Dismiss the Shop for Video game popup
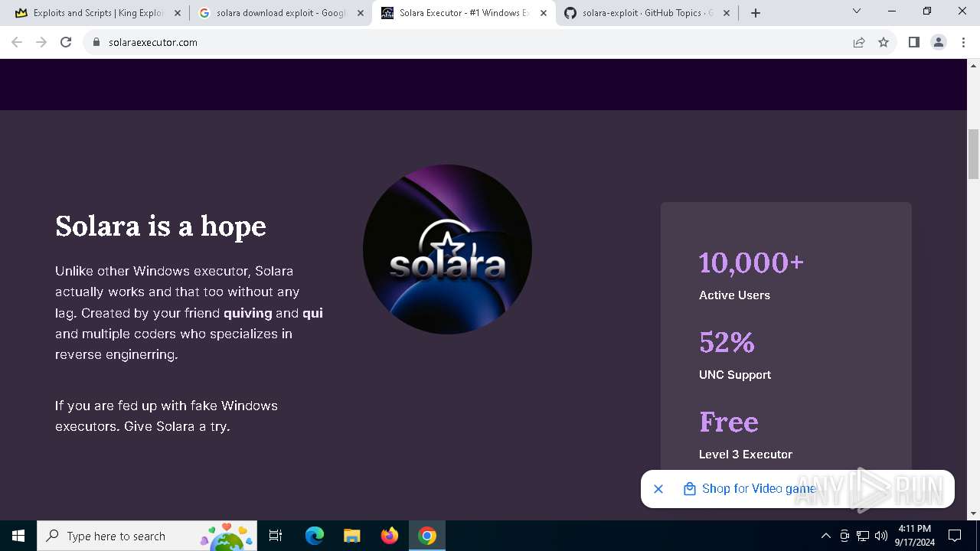 point(658,489)
